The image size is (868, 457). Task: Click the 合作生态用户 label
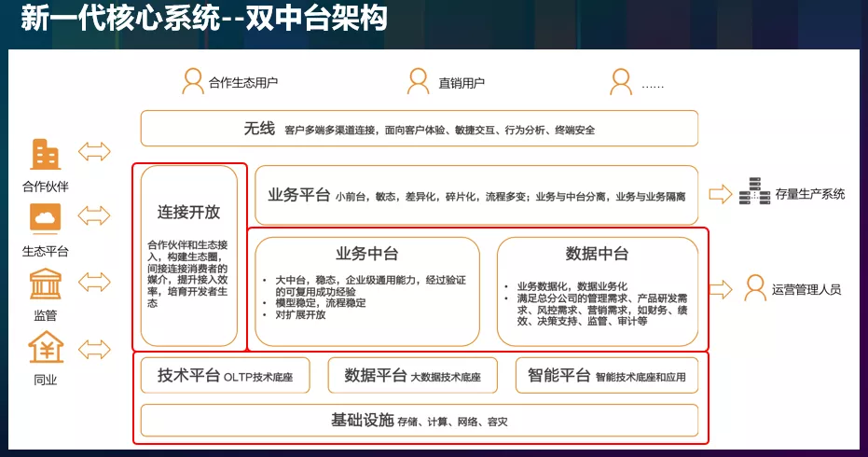point(243,83)
